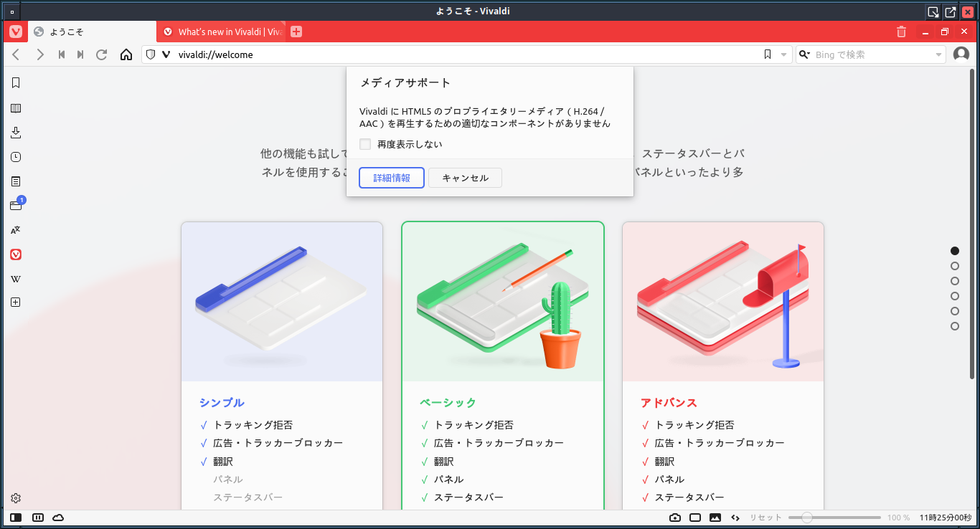Screen dimensions: 980x529
Task: Select the アドバンス layout card
Action: click(723, 366)
